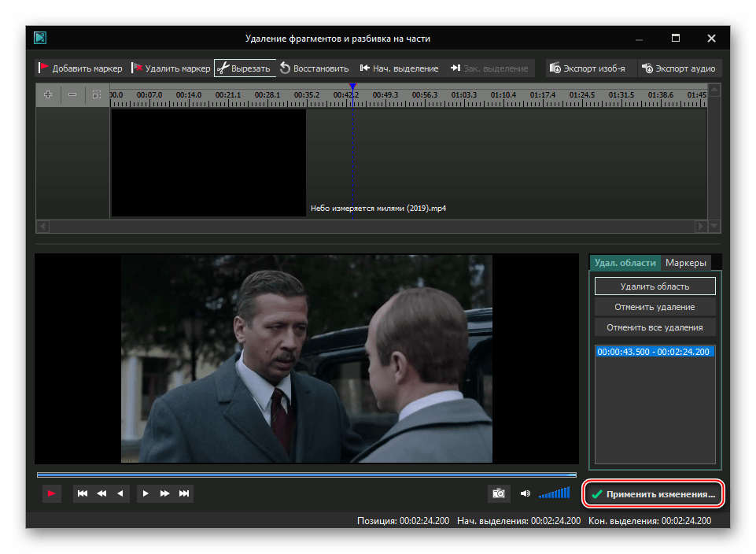
Task: Set selection start with Нач. выделение
Action: click(399, 68)
